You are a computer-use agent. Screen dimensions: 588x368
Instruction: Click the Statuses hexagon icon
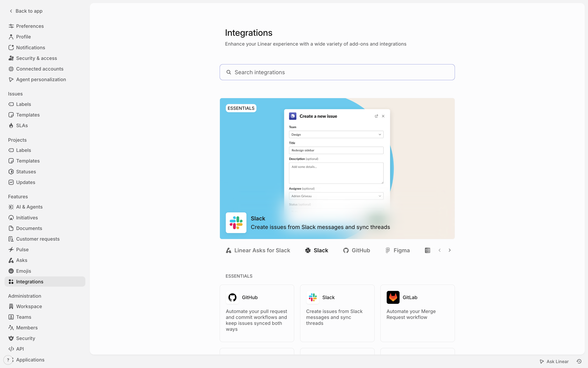11,172
